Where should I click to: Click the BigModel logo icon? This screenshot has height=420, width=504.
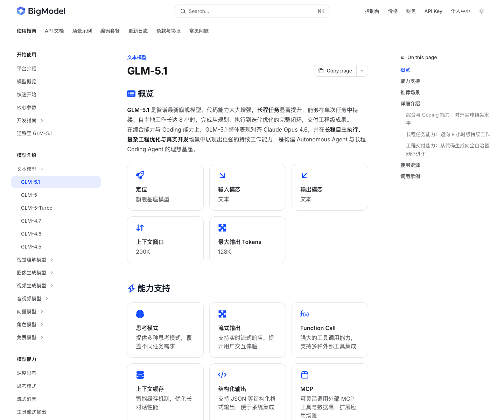tap(21, 11)
